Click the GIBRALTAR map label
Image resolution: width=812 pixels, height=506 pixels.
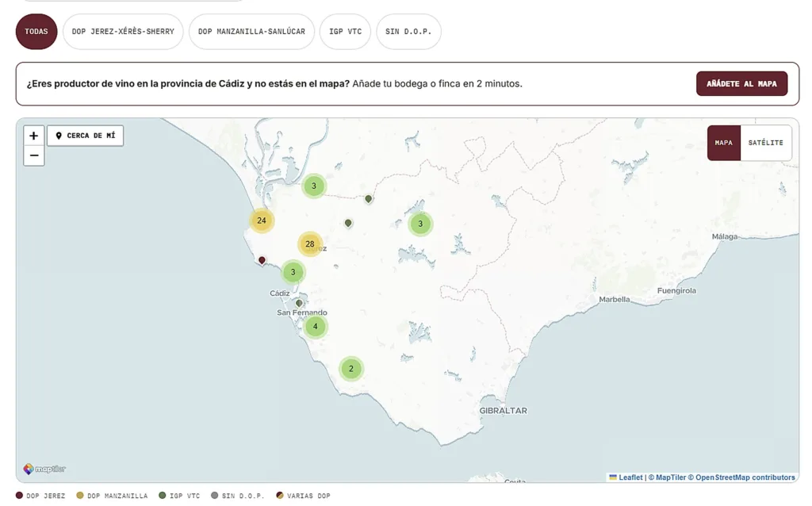(x=504, y=411)
